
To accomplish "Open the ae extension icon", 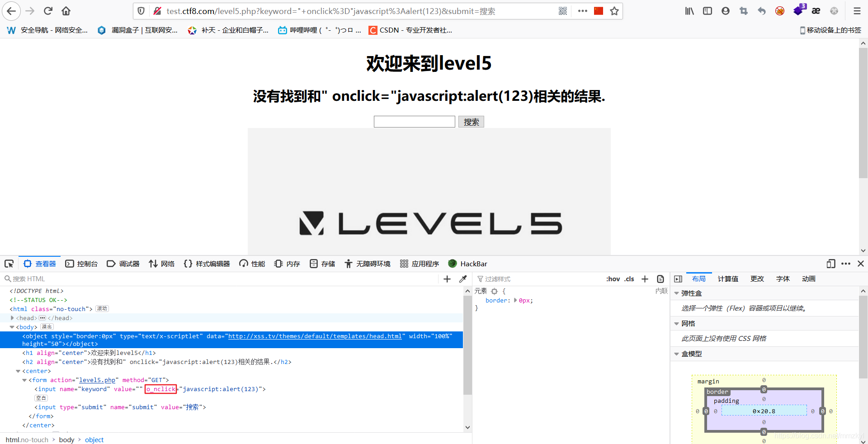I will tap(816, 11).
